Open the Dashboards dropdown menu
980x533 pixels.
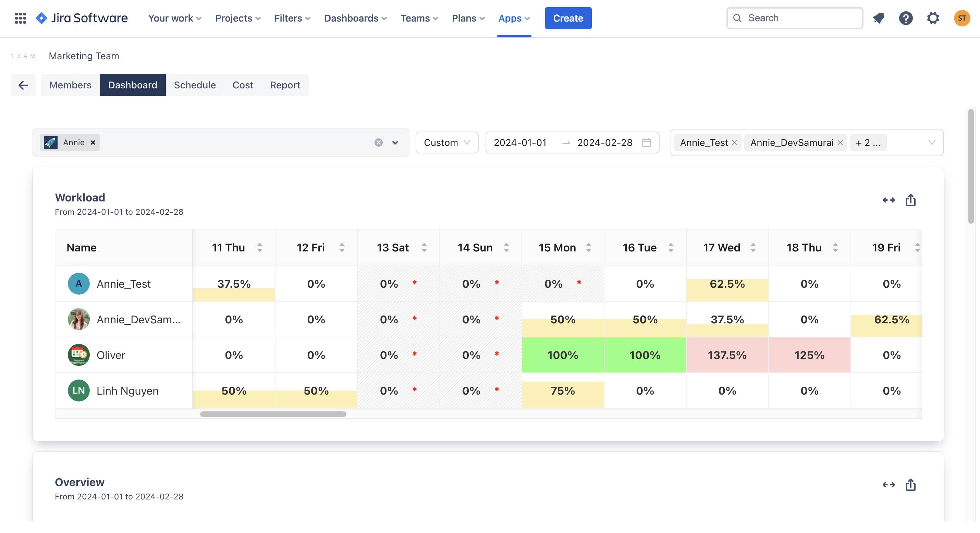point(355,18)
